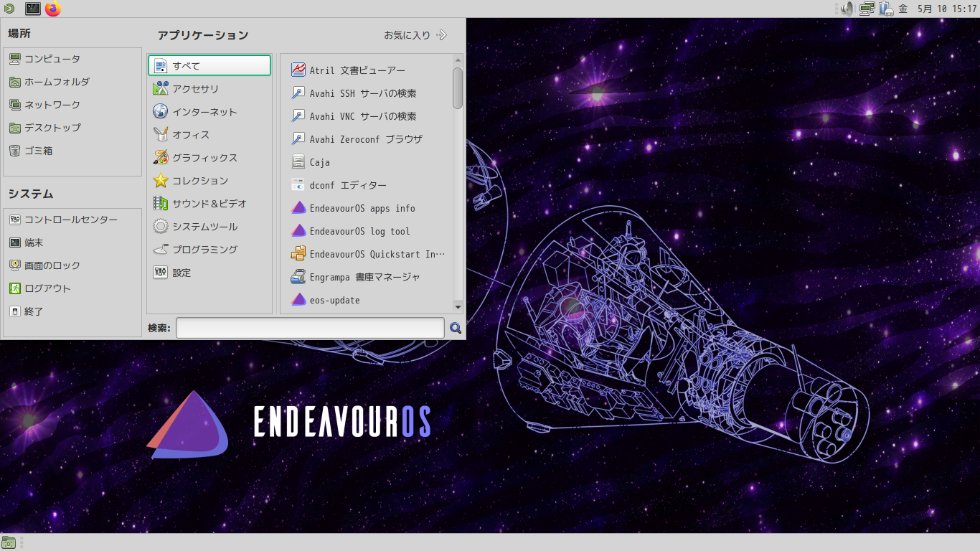Open the clock showing 5月 10 15:17
The width and height of the screenshot is (980, 551).
point(937,9)
